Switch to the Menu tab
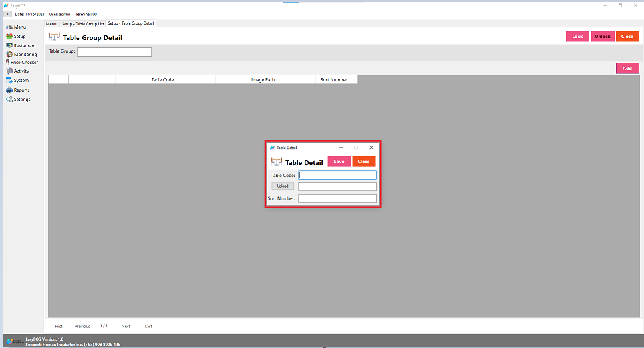This screenshot has height=348, width=644. coord(51,23)
